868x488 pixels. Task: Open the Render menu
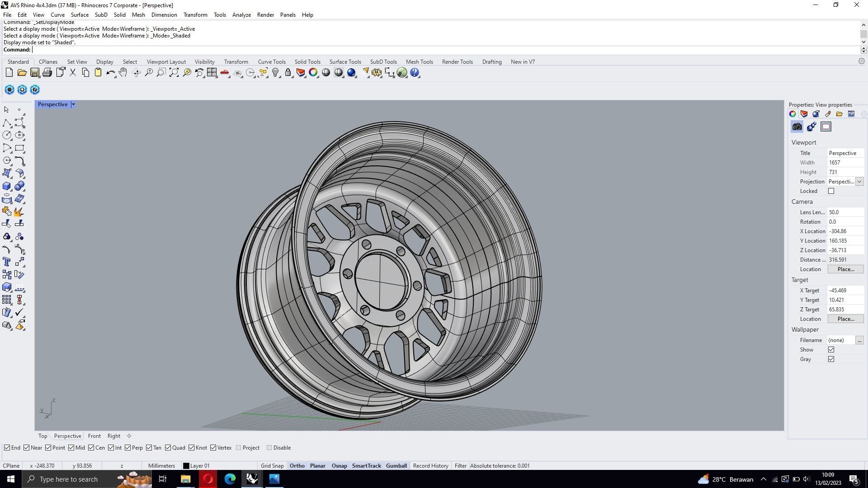(265, 15)
